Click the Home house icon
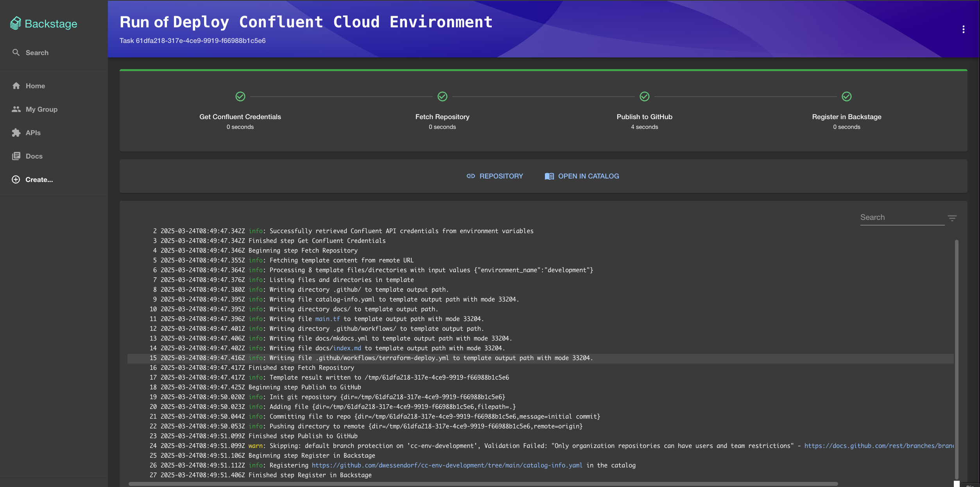Screen dimensions: 980x487 tap(16, 86)
